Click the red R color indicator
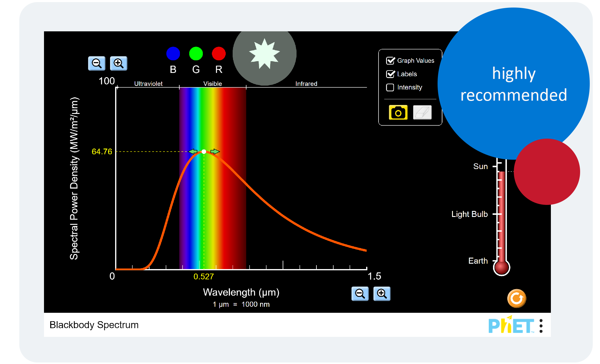Screen dimensions: 600x364 (219, 54)
